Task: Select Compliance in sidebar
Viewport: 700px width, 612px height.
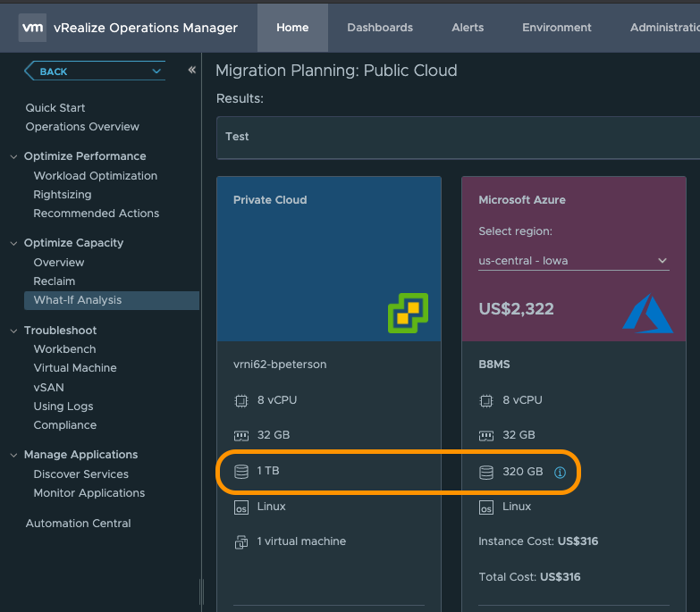Action: 64,425
